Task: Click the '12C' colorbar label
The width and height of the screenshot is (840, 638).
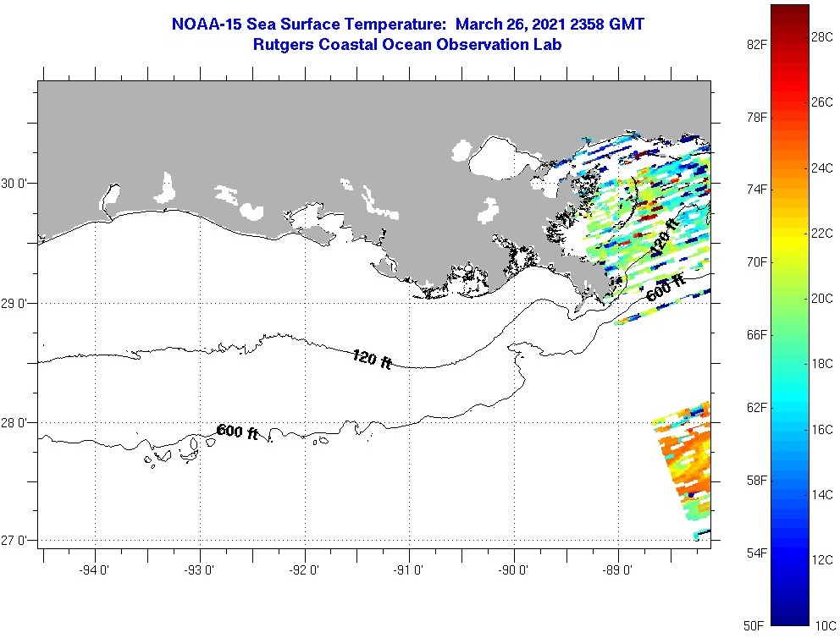Action: pos(822,560)
